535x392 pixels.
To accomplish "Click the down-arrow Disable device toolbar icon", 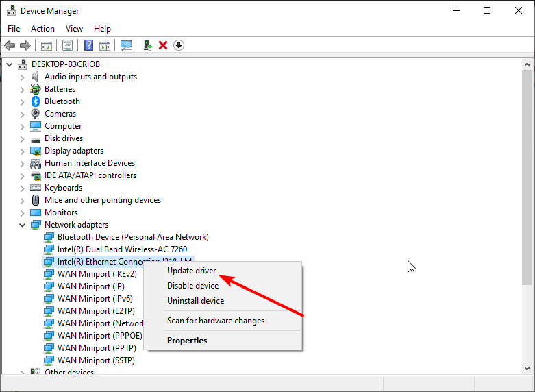I will [x=178, y=45].
